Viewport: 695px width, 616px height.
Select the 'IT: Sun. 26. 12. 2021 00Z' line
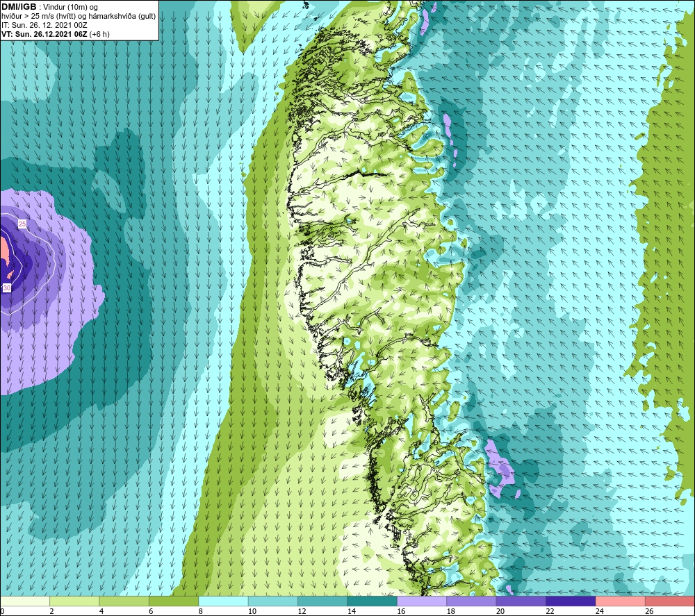[44, 25]
